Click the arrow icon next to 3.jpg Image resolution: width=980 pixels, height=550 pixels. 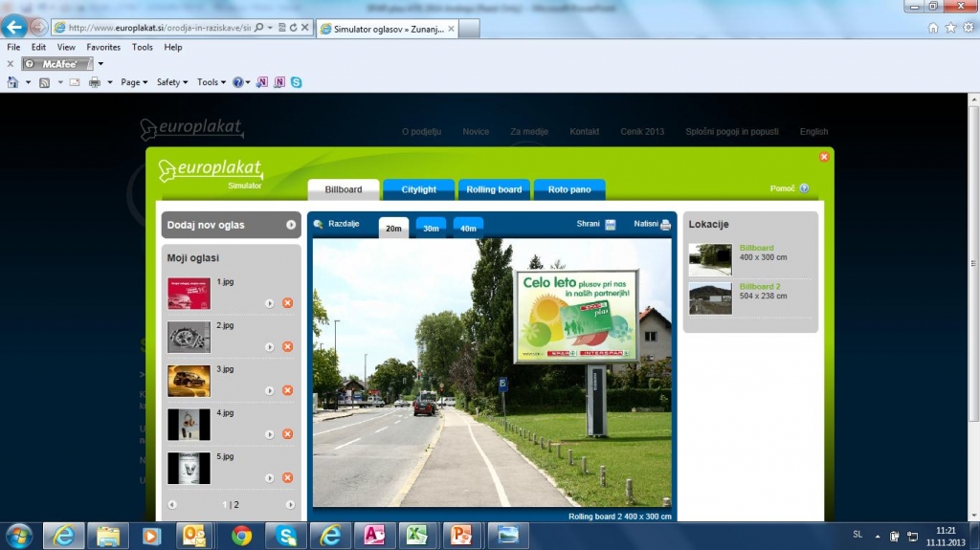[270, 390]
